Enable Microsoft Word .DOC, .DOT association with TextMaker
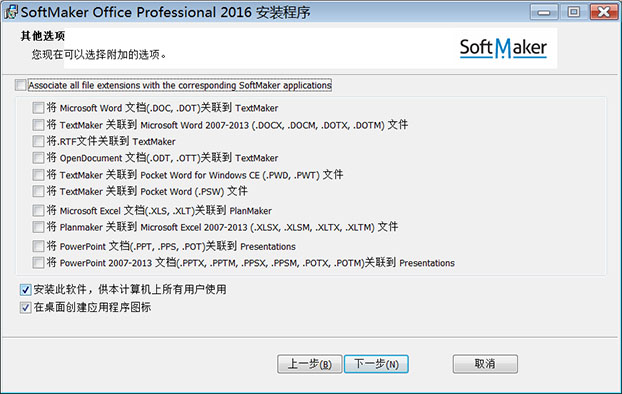The image size is (622, 394). (38, 108)
